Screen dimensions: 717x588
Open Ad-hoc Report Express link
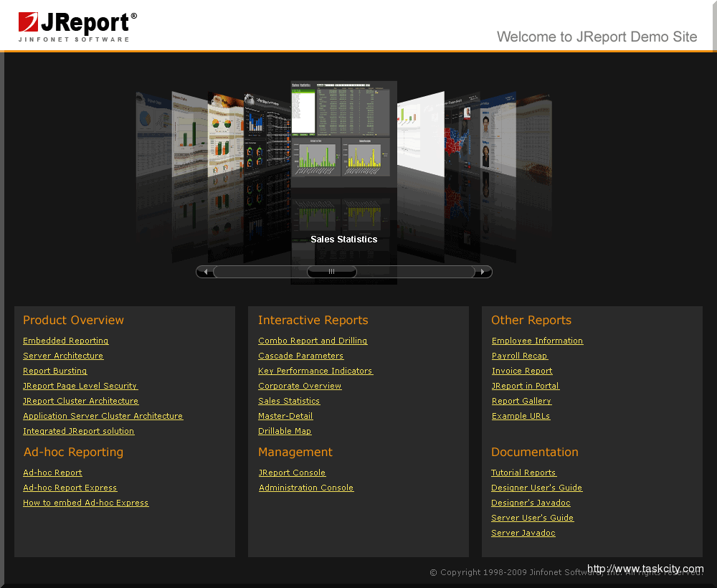(x=70, y=488)
